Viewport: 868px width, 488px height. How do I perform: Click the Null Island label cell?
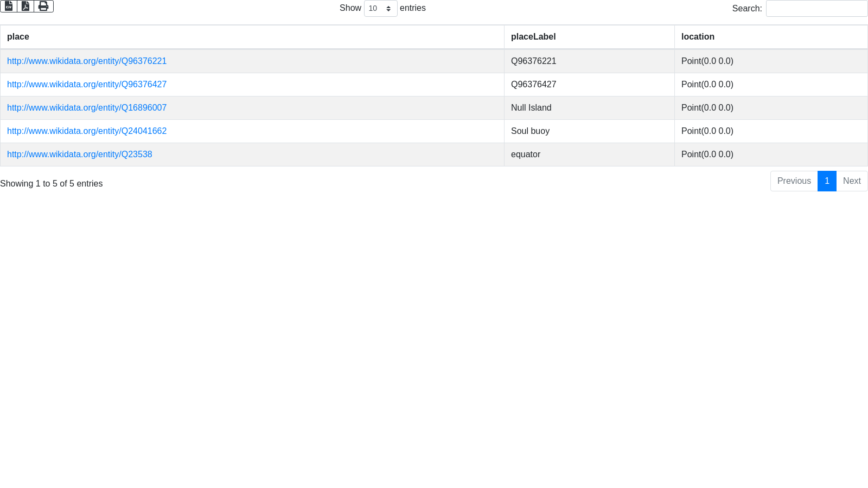[531, 108]
